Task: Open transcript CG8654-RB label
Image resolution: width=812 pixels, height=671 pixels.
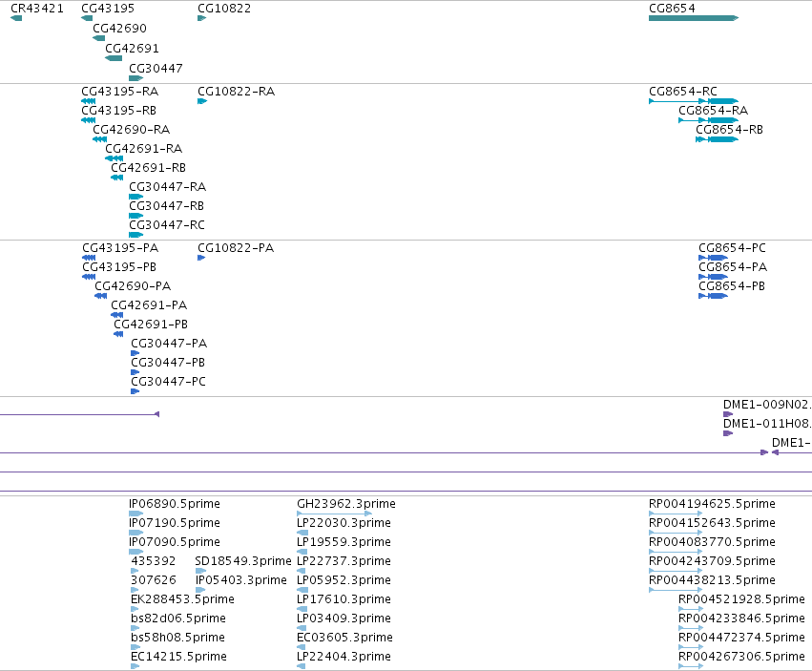Action: point(730,130)
